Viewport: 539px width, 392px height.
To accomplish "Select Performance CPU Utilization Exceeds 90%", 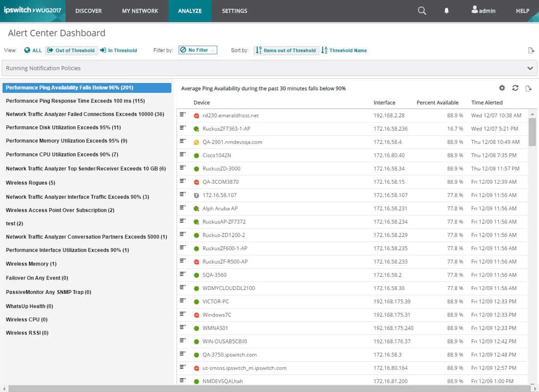I will pyautogui.click(x=62, y=154).
